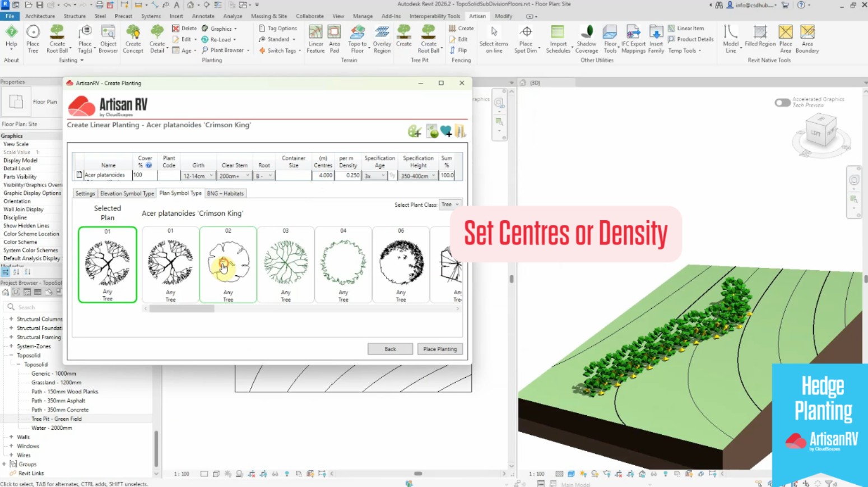This screenshot has width=868, height=487.
Task: Select plan symbol thumbnail 04
Action: pyautogui.click(x=343, y=265)
